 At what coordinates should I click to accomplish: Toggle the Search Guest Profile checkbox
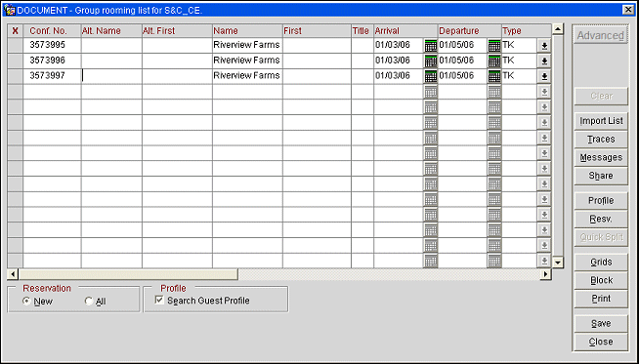tap(159, 301)
